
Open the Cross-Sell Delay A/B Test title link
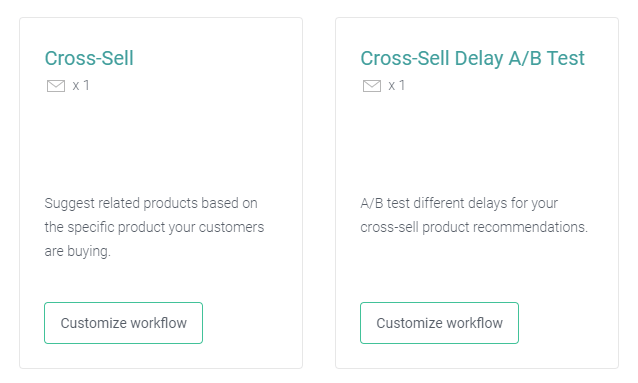point(472,58)
